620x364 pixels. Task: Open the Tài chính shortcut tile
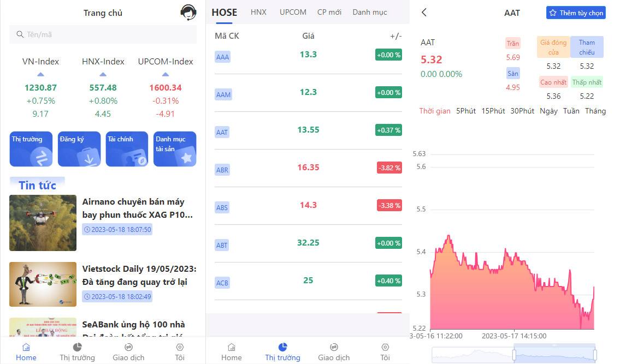(x=127, y=149)
